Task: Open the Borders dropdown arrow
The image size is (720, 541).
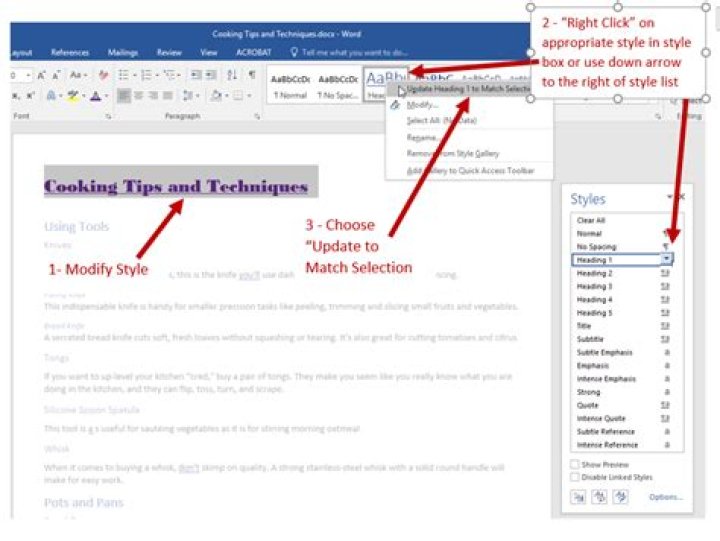Action: [x=249, y=96]
